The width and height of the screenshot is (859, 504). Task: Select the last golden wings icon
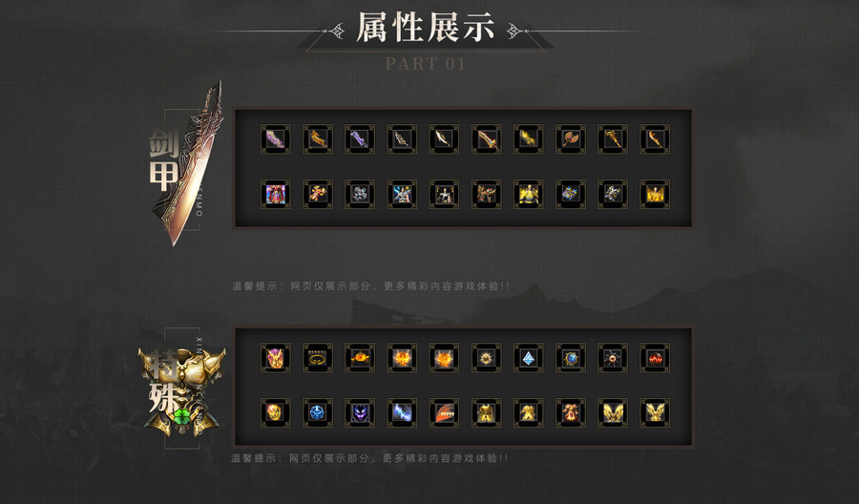(x=655, y=412)
